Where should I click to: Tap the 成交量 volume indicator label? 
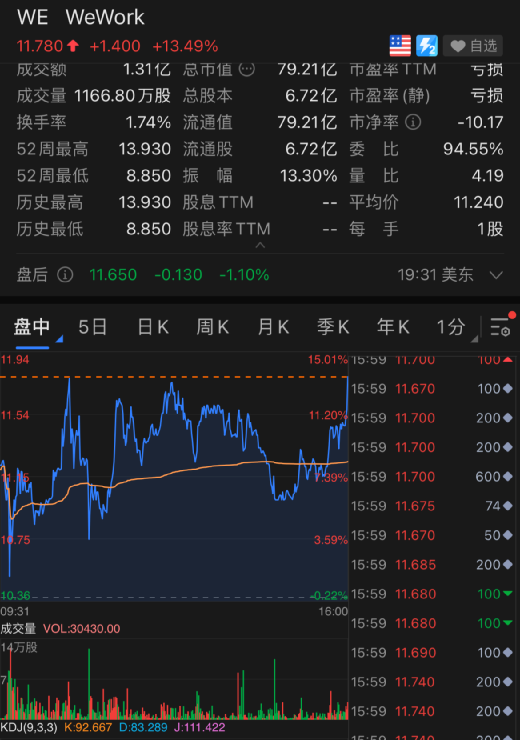[x=18, y=629]
